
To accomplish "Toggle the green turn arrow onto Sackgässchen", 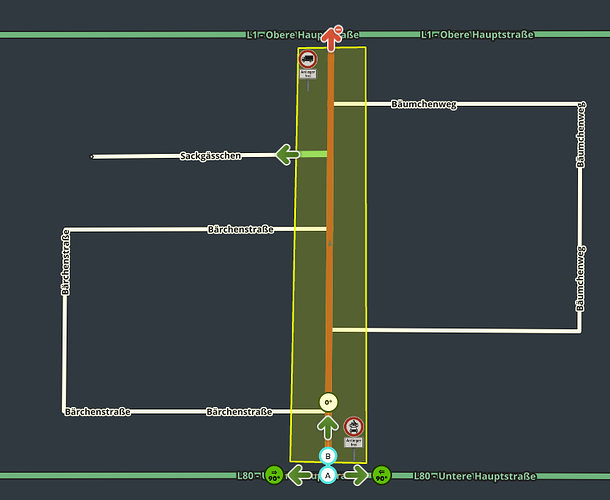I will pos(287,154).
